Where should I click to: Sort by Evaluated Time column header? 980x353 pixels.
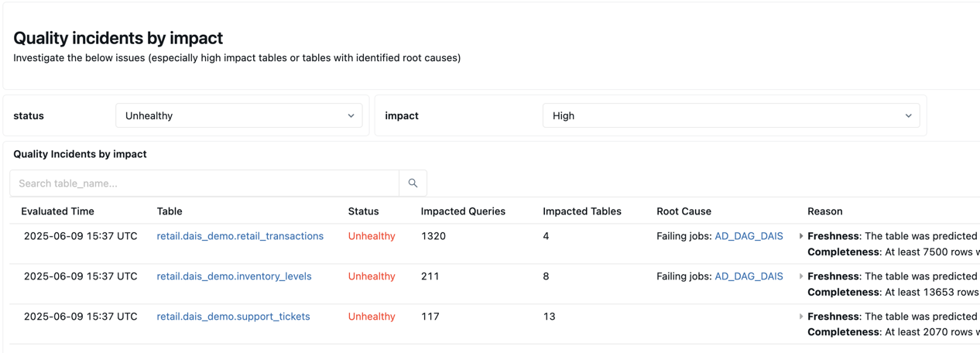point(57,211)
